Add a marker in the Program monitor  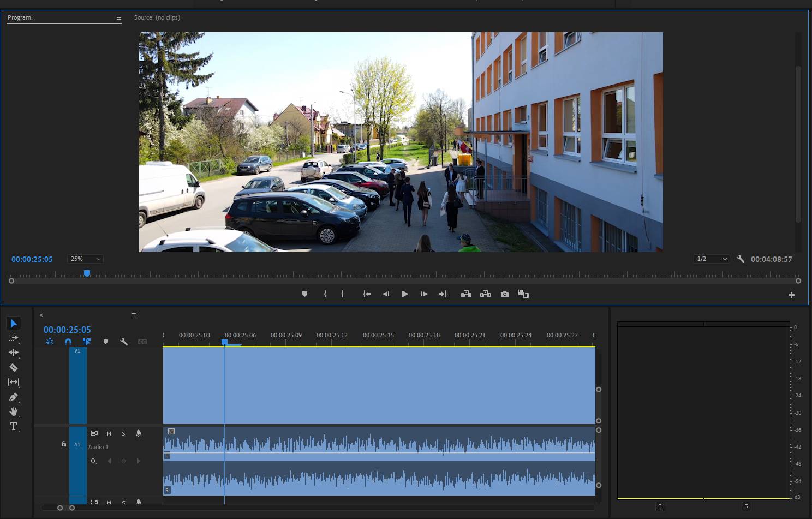(x=304, y=294)
